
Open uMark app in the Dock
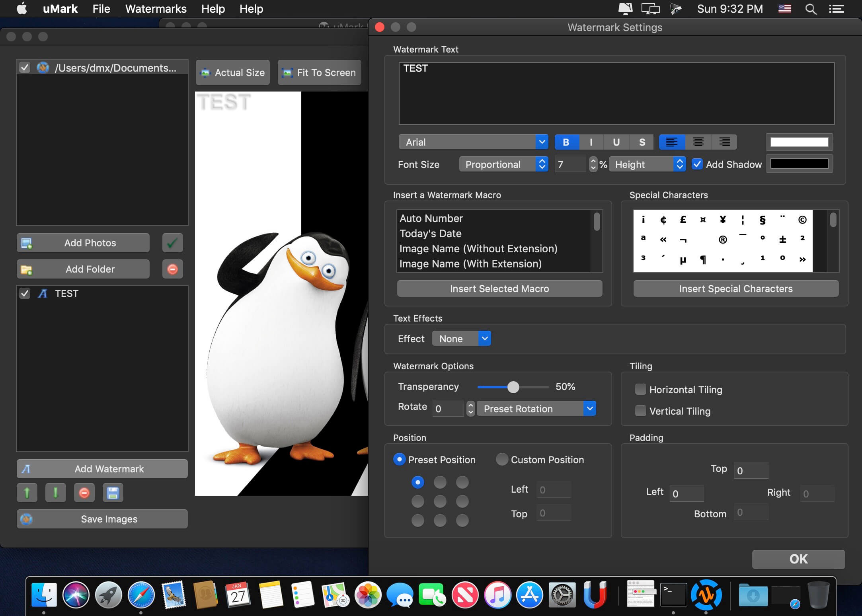pyautogui.click(x=706, y=595)
